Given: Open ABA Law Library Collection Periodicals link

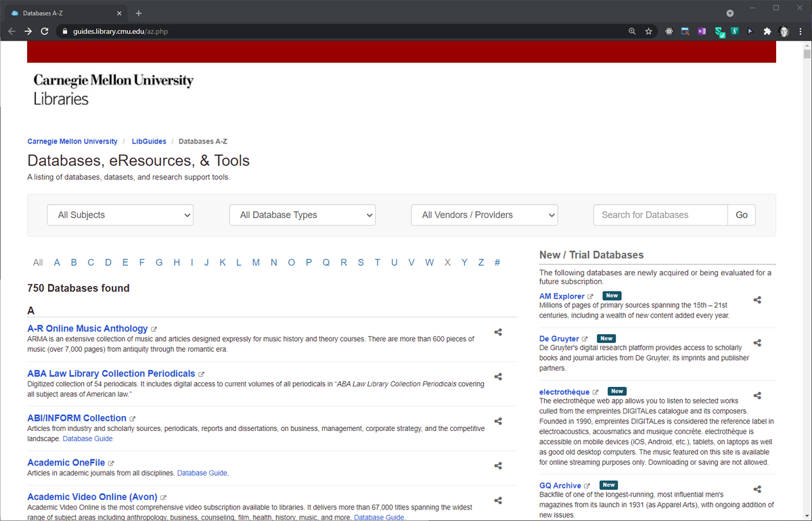Looking at the screenshot, I should pyautogui.click(x=111, y=373).
